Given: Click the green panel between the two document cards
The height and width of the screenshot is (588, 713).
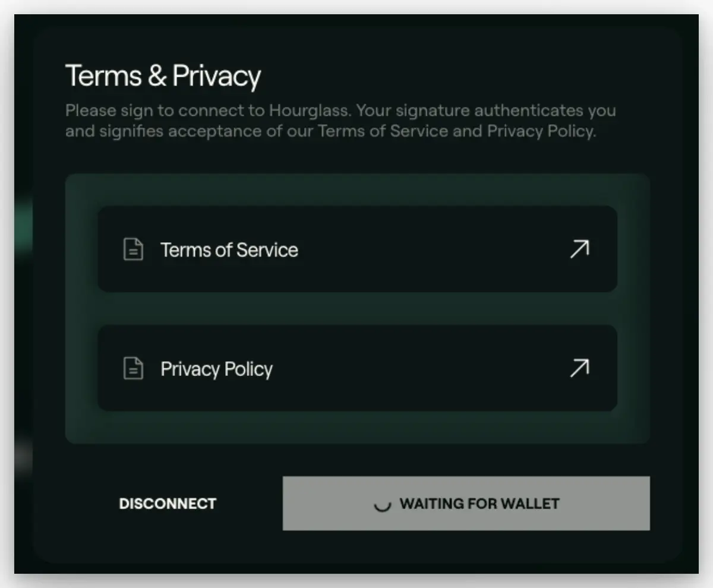Looking at the screenshot, I should (x=357, y=308).
